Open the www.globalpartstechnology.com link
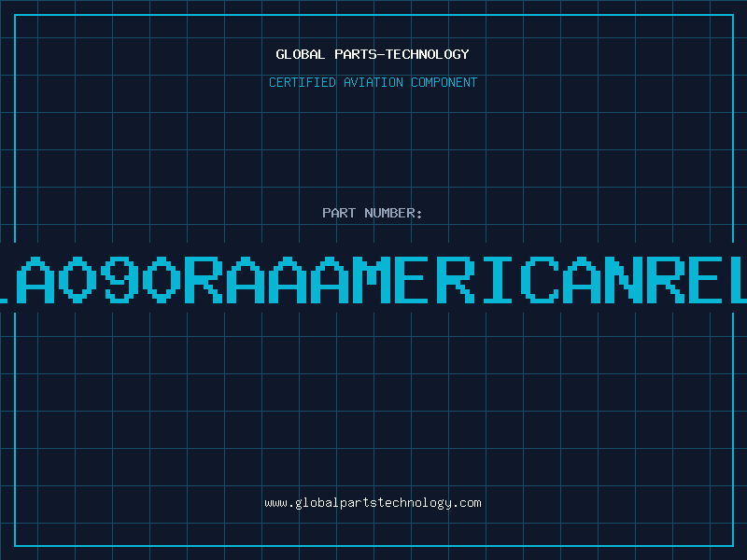 click(x=373, y=503)
